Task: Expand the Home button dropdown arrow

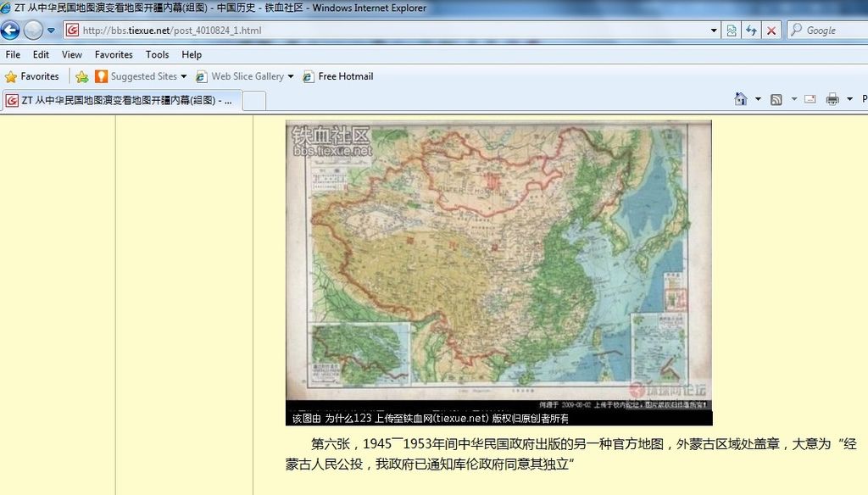Action: 758,99
